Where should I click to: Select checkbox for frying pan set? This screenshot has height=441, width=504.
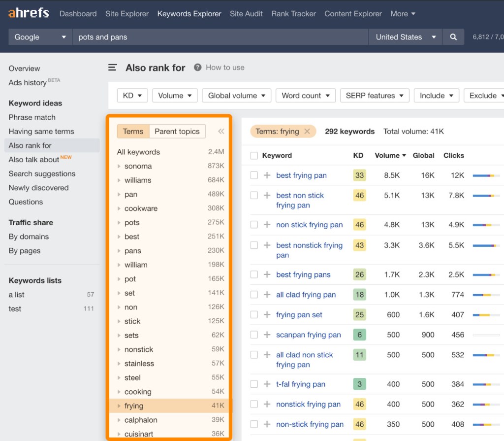(x=254, y=314)
